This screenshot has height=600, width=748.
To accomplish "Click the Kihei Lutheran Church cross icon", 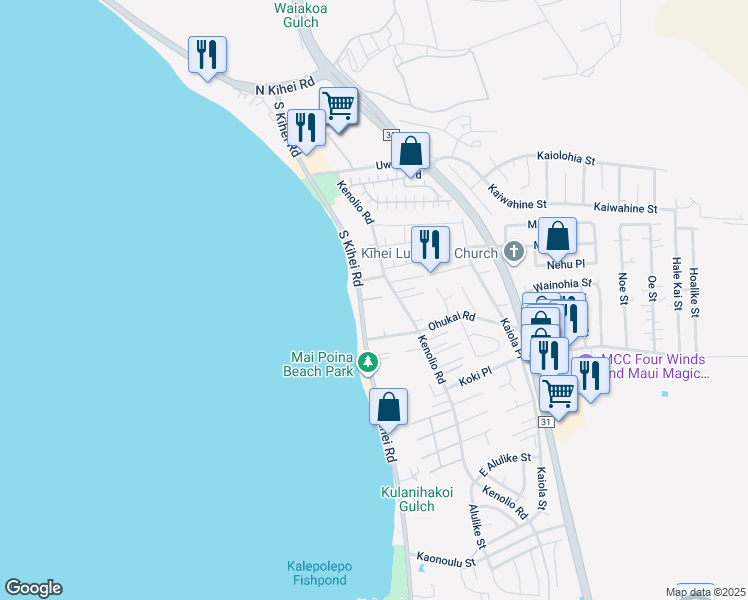I will pos(514,251).
